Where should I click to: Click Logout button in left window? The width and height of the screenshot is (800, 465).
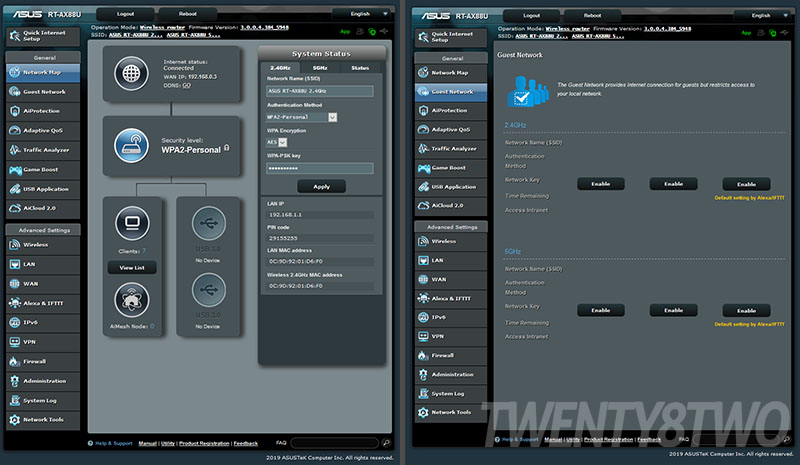pos(125,14)
